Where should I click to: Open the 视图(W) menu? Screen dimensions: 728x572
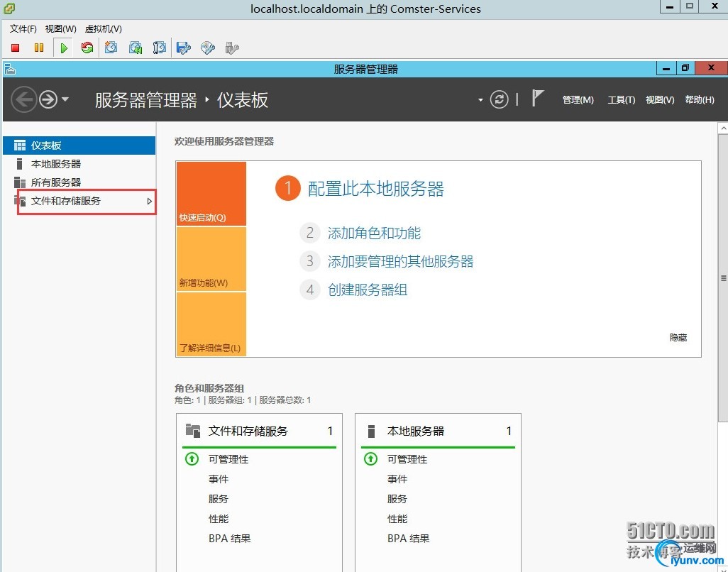(x=61, y=29)
